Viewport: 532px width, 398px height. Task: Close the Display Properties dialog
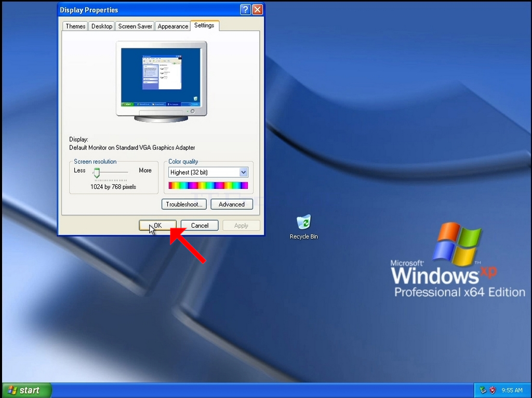(258, 10)
